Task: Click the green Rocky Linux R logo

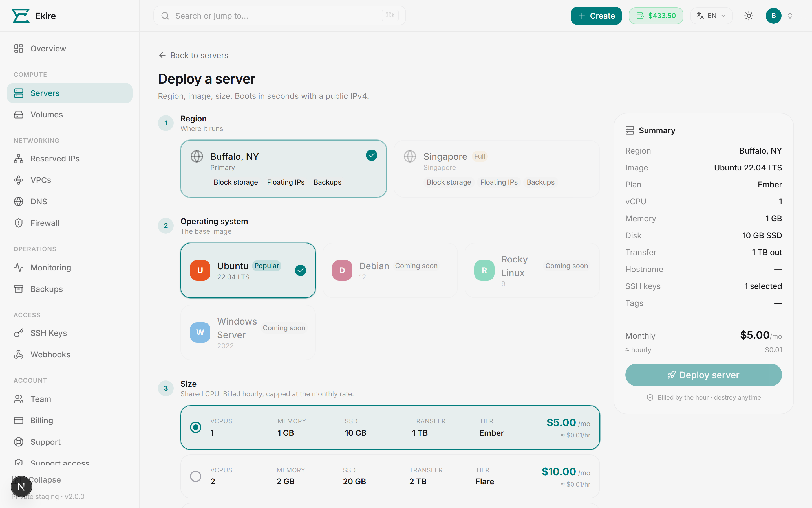Action: (x=484, y=270)
